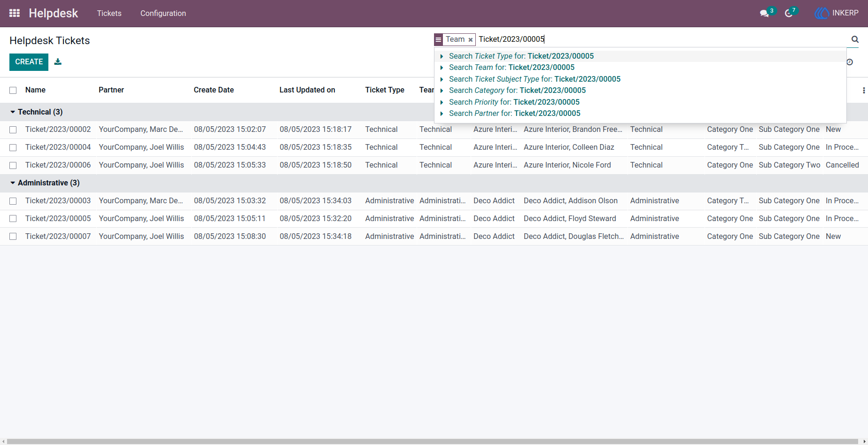Viewport: 868px width, 445px height.
Task: Click the search magnifier icon
Action: click(855, 39)
